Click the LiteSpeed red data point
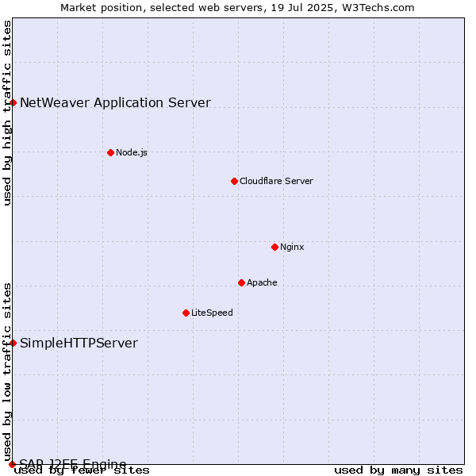 point(186,313)
